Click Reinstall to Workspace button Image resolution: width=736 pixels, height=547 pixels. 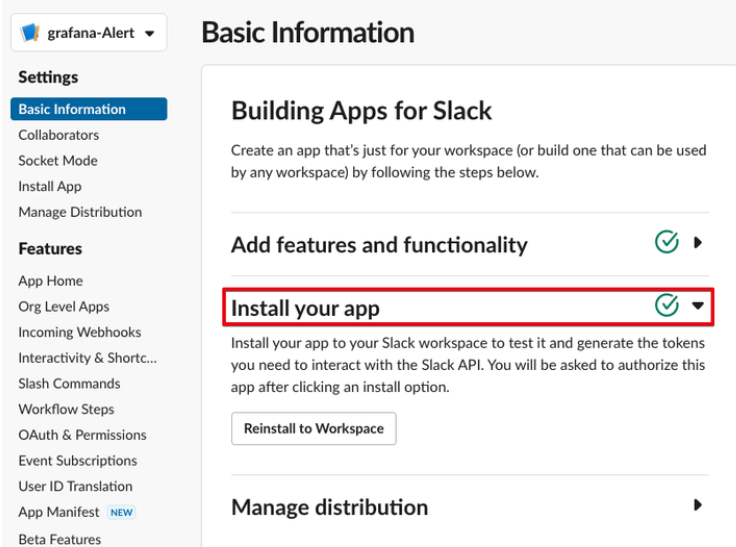coord(314,428)
